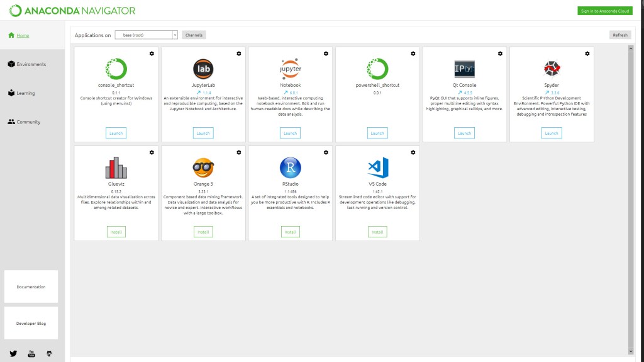The width and height of the screenshot is (644, 362).
Task: Open the Qt Console settings gear
Action: pos(500,54)
